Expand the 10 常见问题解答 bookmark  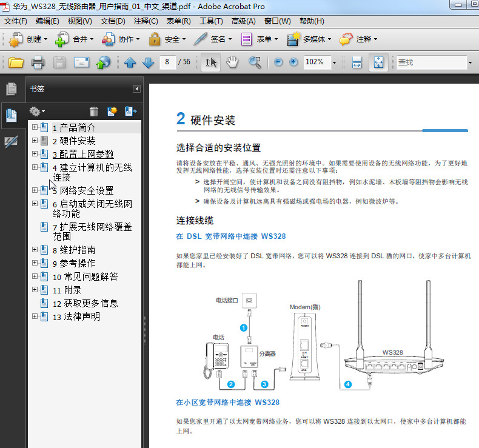pos(35,276)
